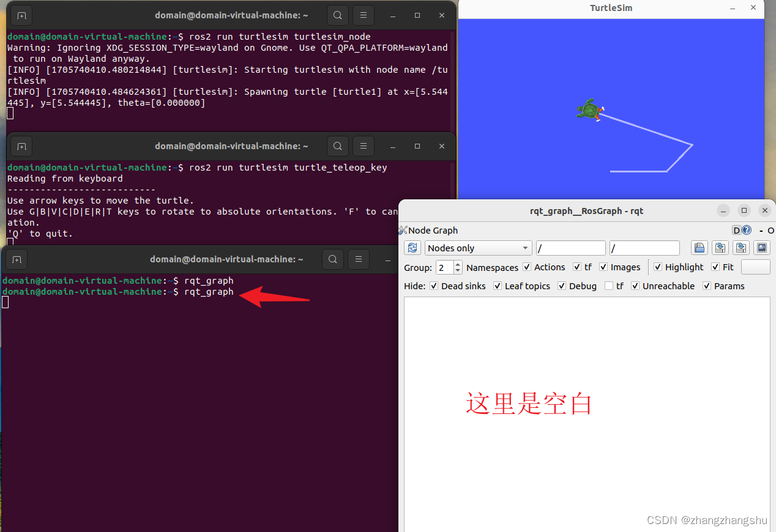Image resolution: width=776 pixels, height=532 pixels.
Task: Open search in turtlesim_node terminal
Action: [338, 15]
